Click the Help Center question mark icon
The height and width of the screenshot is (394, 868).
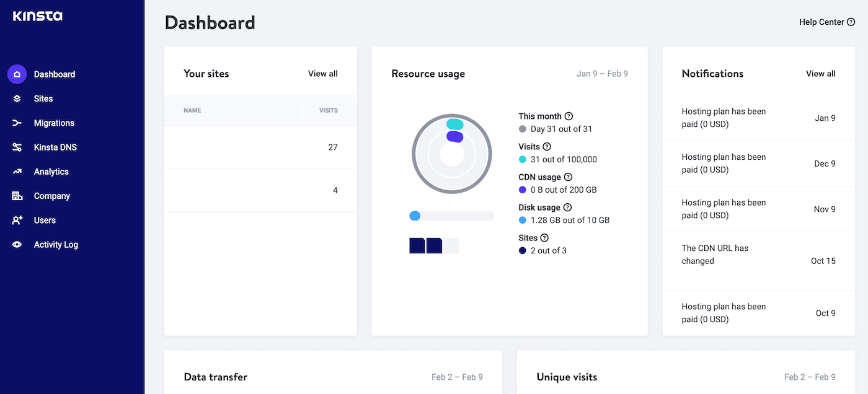coord(851,22)
